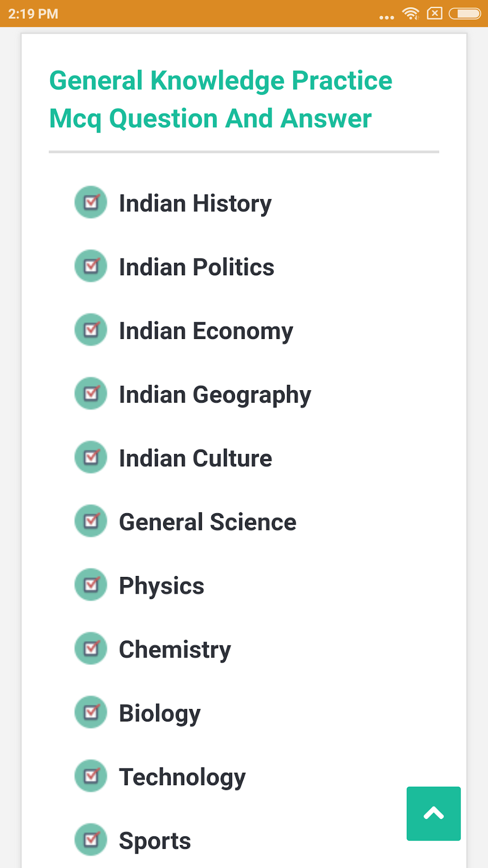The height and width of the screenshot is (868, 488).
Task: Click the Indian Economy circular icon
Action: tap(90, 330)
